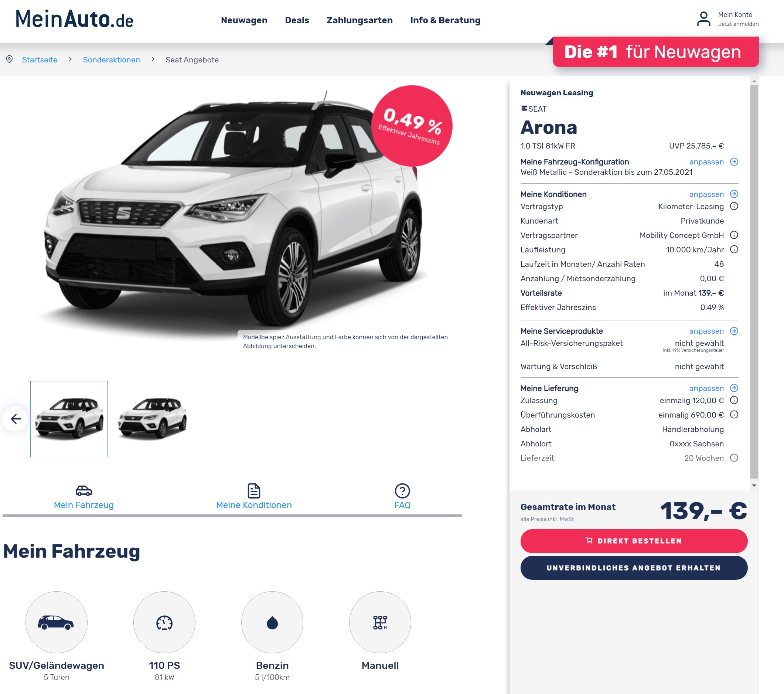Show info for Überführungskosten
This screenshot has width=784, height=694.
point(734,415)
